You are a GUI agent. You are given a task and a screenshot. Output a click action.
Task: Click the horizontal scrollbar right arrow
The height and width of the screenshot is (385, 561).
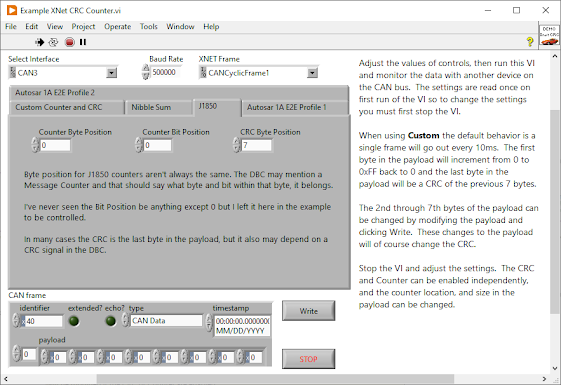(x=544, y=379)
